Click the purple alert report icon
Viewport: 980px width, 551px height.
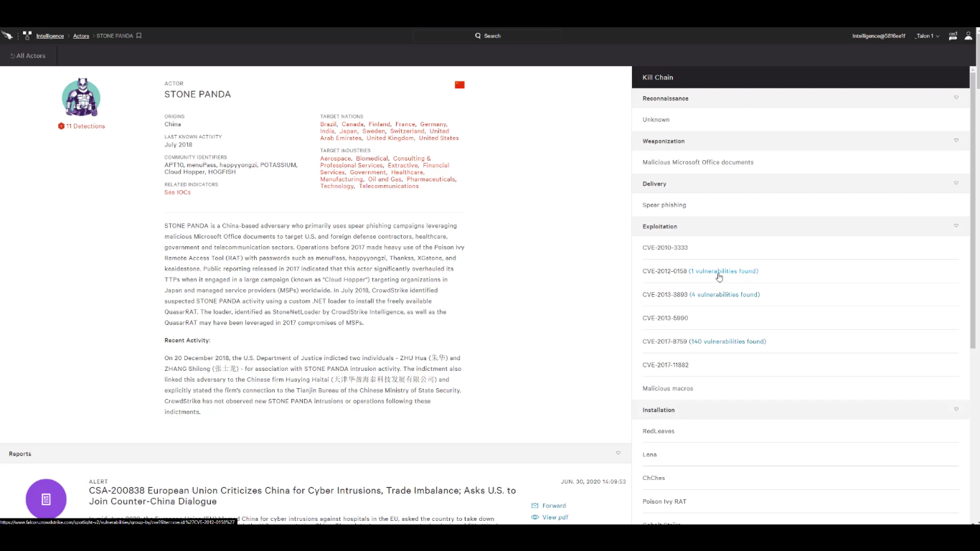tap(46, 499)
